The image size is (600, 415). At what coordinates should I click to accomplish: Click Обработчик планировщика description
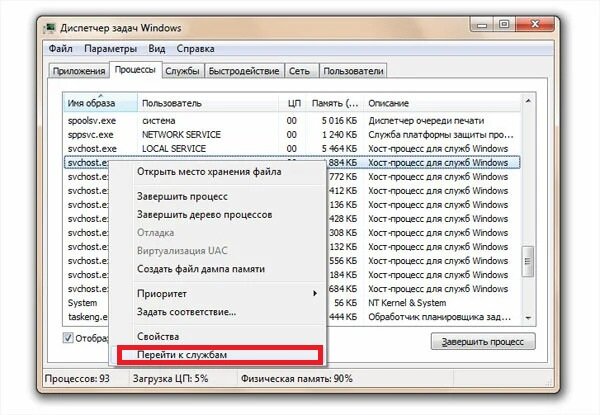439,317
